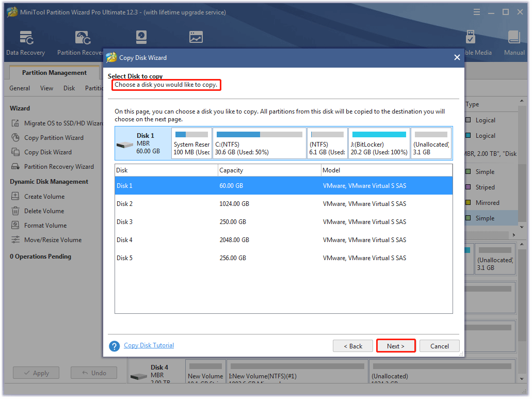This screenshot has height=399, width=532.
Task: Click the Migrate OS to SSD/HD Wizard icon
Action: click(15, 123)
